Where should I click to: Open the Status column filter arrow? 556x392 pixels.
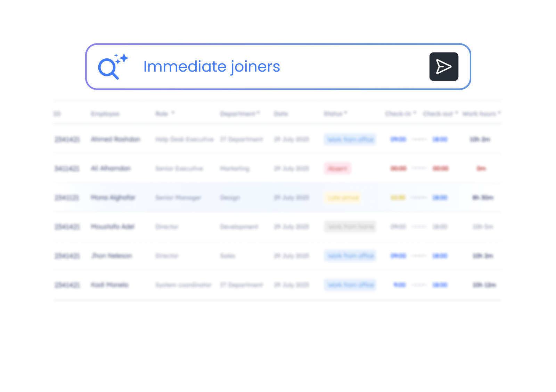(x=346, y=113)
